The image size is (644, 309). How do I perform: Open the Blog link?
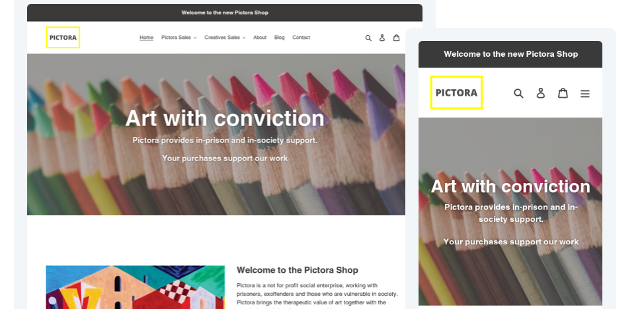tap(279, 38)
